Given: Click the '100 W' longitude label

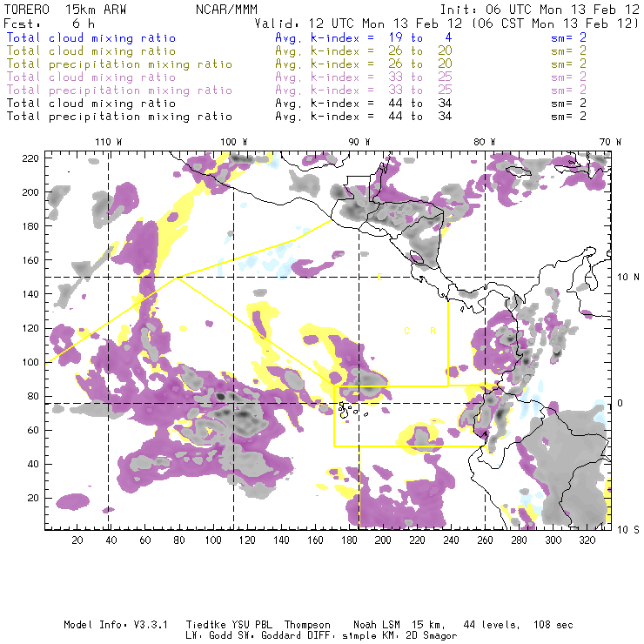Looking at the screenshot, I should pyautogui.click(x=234, y=142).
